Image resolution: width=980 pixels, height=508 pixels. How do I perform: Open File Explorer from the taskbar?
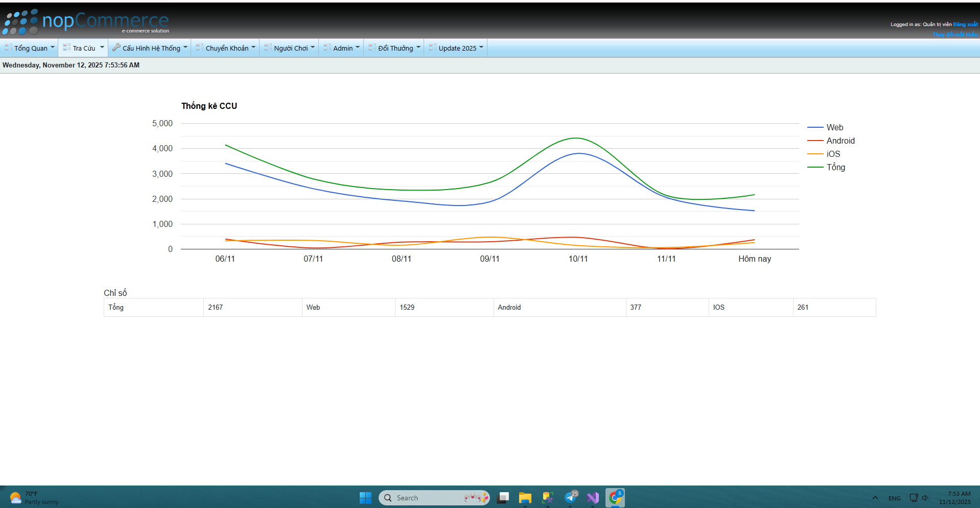[525, 498]
